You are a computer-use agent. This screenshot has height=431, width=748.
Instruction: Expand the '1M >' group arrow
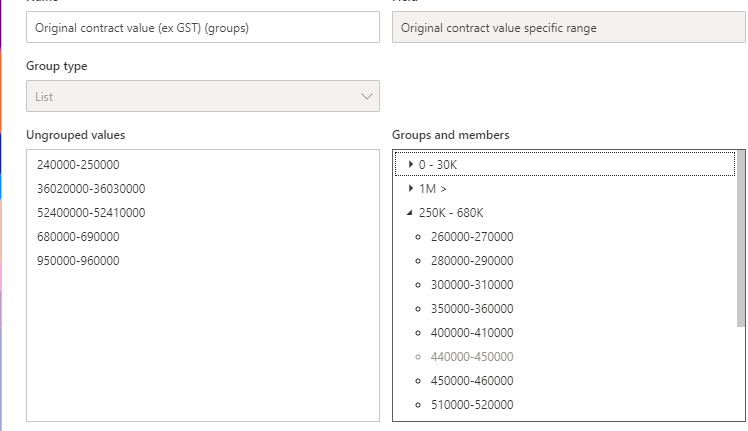411,189
